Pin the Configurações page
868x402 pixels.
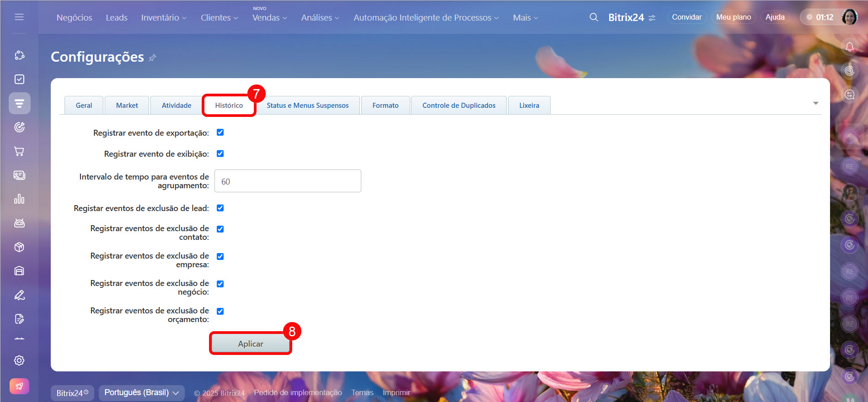click(x=153, y=58)
